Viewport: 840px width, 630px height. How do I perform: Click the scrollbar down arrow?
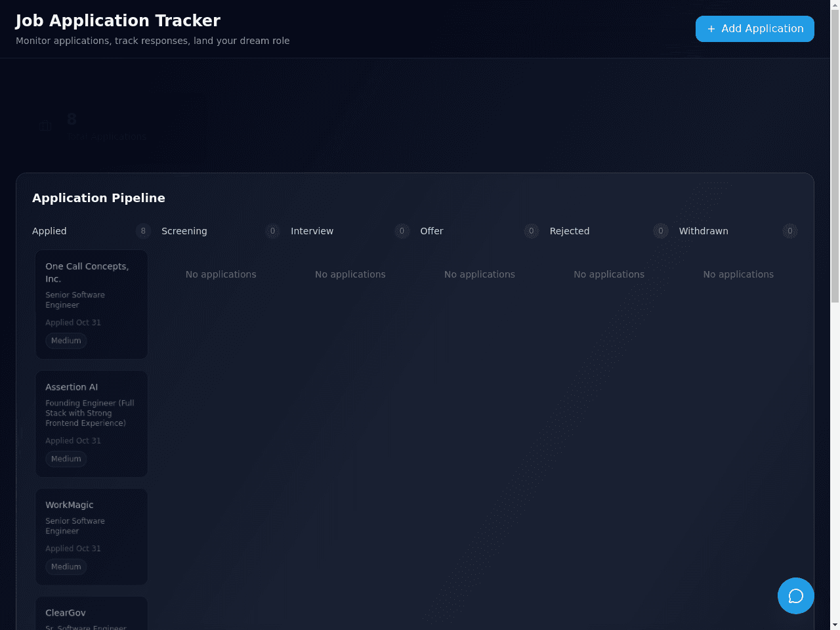[x=835, y=625]
